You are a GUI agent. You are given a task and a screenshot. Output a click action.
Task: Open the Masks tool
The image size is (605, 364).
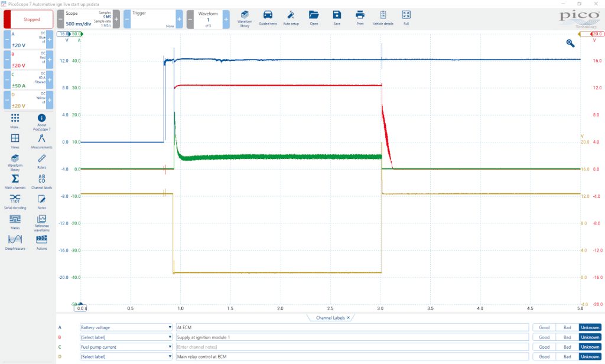[15, 222]
